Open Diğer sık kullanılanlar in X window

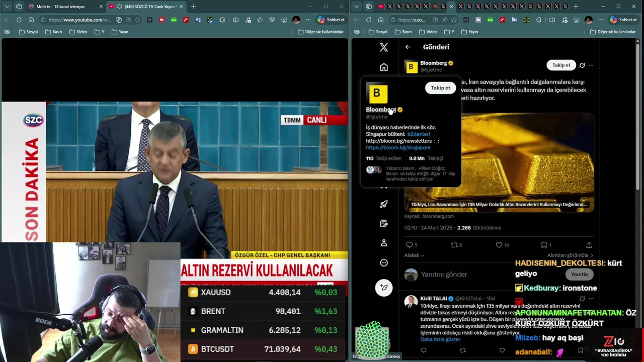click(612, 32)
